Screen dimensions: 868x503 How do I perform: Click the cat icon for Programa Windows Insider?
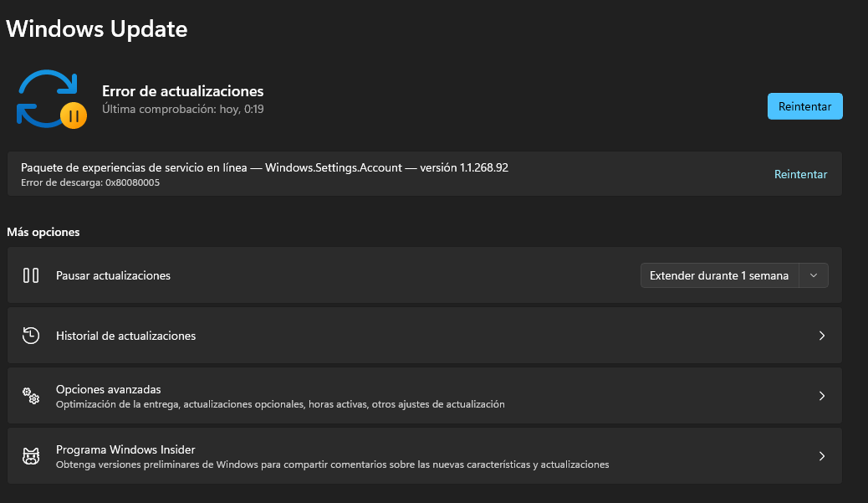point(31,456)
